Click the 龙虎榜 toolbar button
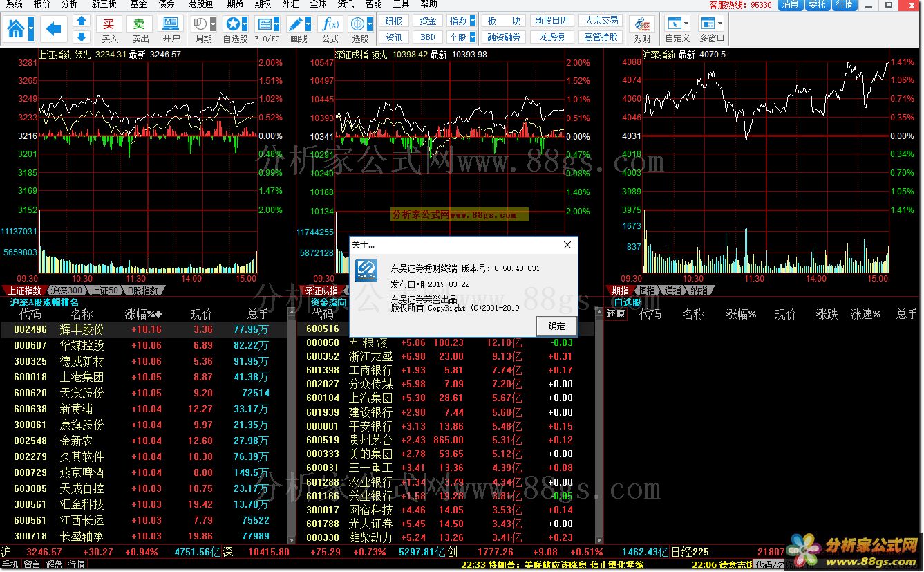This screenshot has height=572, width=924. (551, 37)
